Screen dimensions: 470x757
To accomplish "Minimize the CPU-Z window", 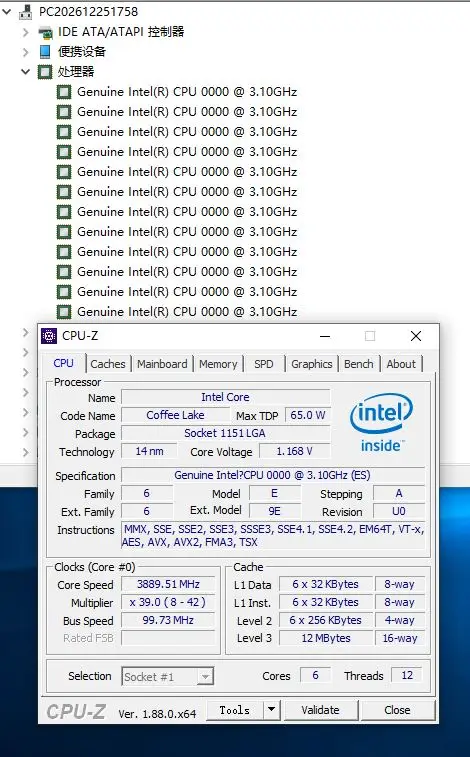I will tap(325, 336).
